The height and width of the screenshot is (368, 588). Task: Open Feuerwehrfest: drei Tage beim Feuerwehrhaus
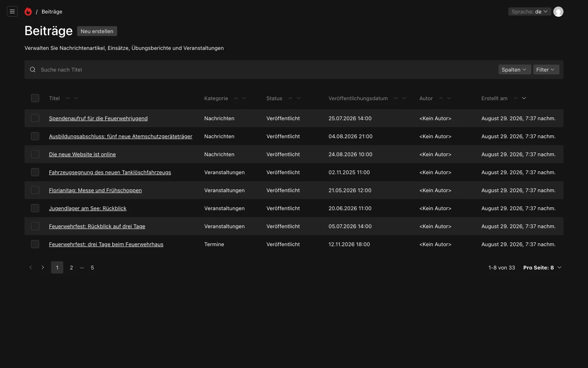tap(106, 244)
